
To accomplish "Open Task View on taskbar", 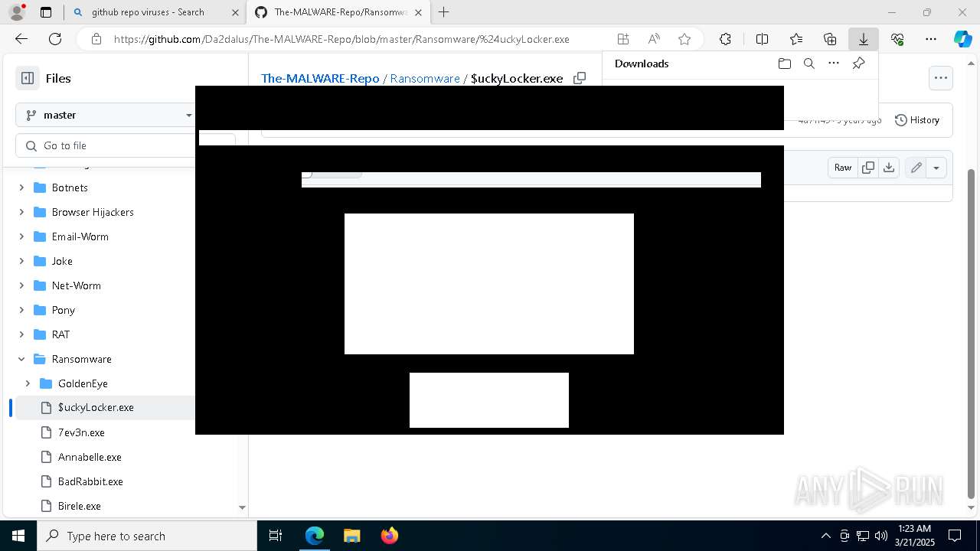I will click(x=276, y=536).
